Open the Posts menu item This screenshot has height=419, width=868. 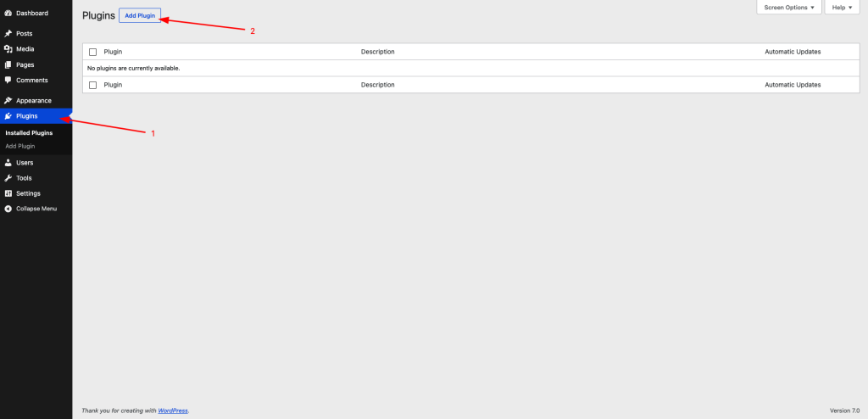click(x=25, y=33)
